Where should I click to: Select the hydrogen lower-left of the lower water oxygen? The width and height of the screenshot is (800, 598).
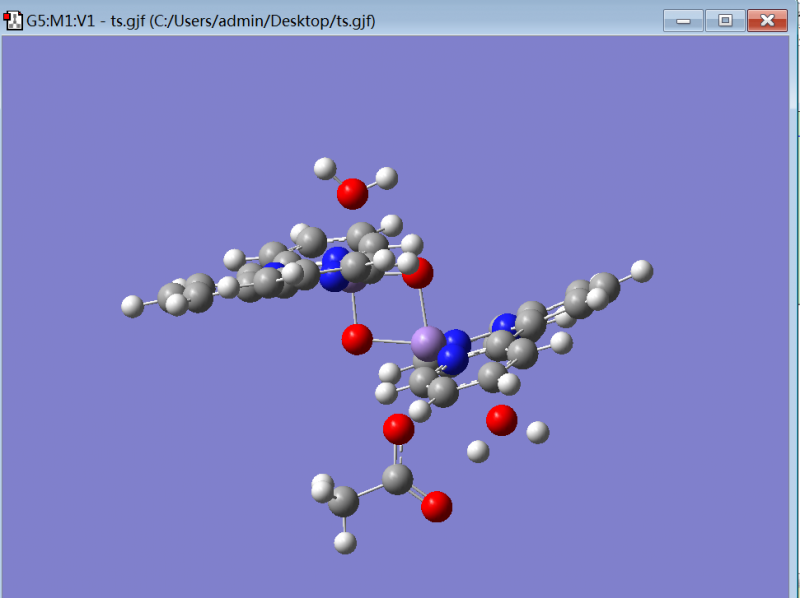(478, 452)
